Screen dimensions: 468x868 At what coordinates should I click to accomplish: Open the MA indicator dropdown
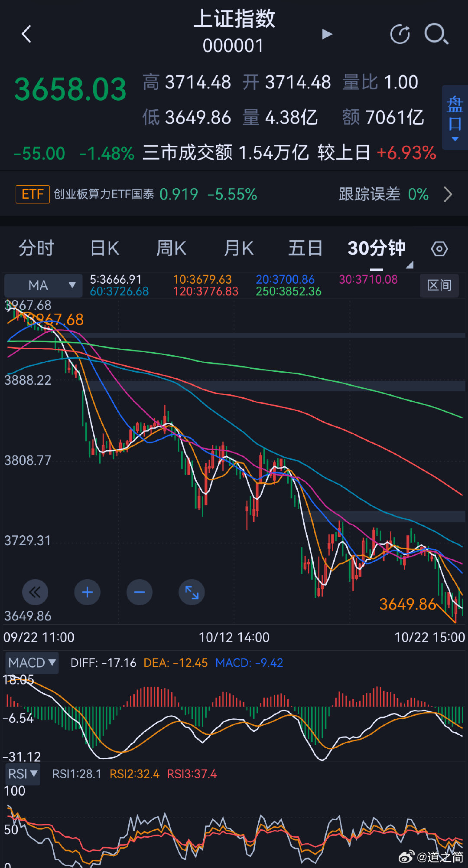coord(43,285)
